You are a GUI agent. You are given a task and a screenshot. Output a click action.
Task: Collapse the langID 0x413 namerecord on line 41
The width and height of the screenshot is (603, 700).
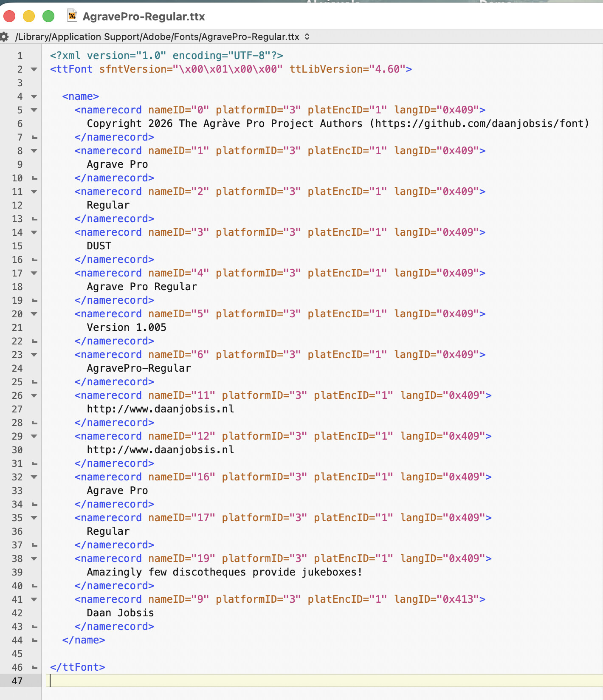(x=34, y=599)
